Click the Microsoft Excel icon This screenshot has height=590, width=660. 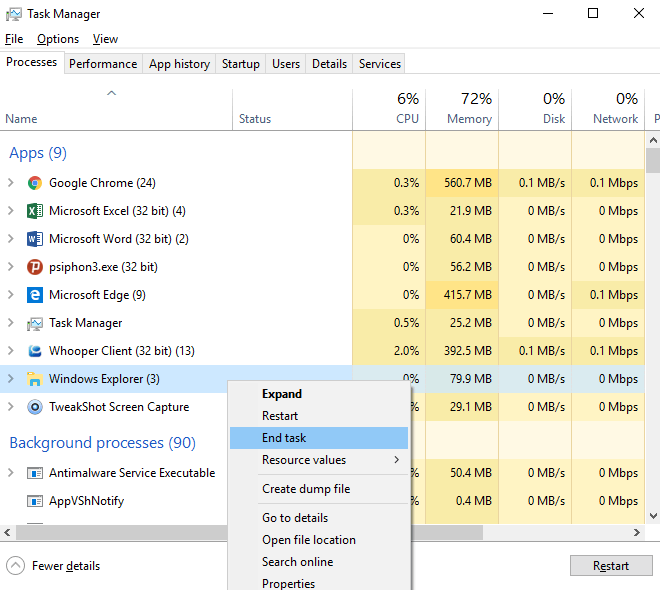tap(35, 211)
